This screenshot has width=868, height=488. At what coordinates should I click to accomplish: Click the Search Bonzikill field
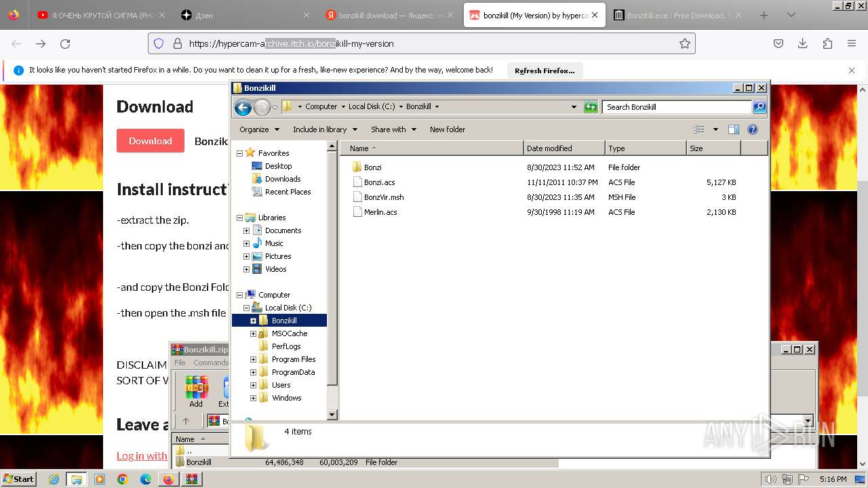677,107
